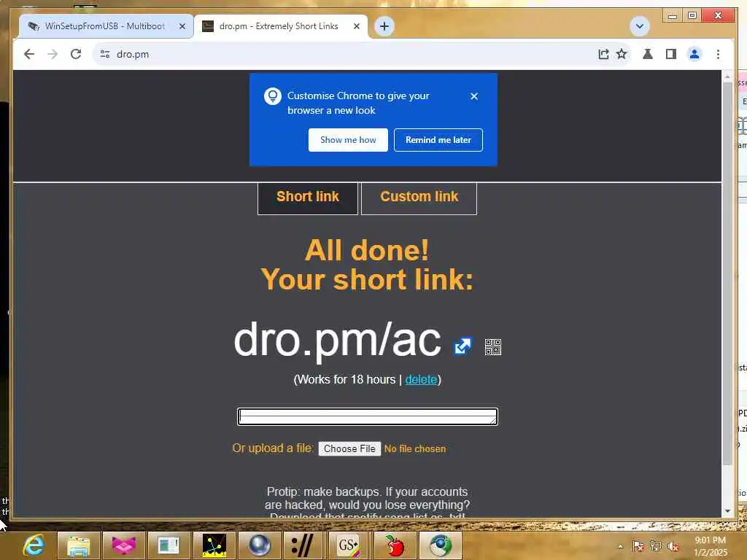
Task: Open the Chrome profile avatar
Action: 694,54
